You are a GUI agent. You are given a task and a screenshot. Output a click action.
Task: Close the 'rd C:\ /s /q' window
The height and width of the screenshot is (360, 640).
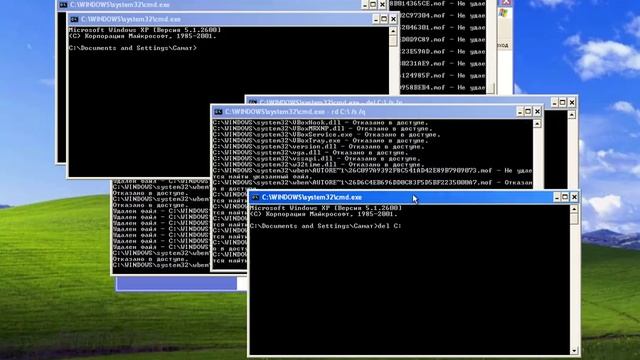point(537,112)
